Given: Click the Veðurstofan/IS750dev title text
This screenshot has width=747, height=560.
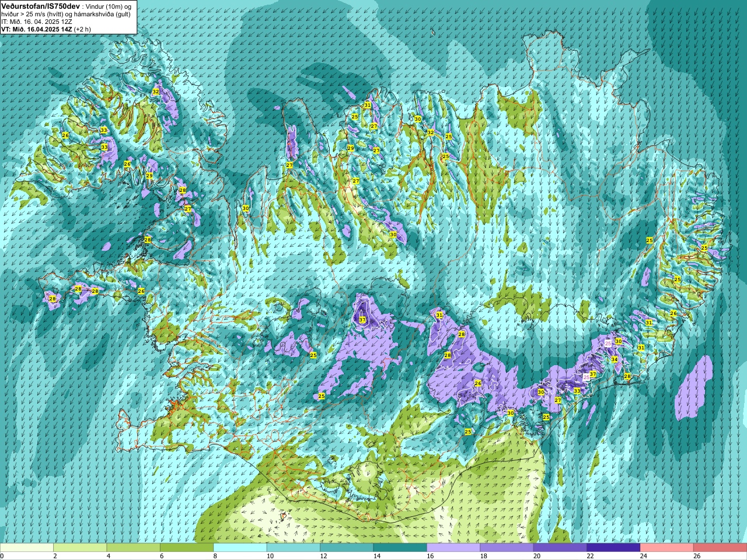Looking at the screenshot, I should pos(41,5).
